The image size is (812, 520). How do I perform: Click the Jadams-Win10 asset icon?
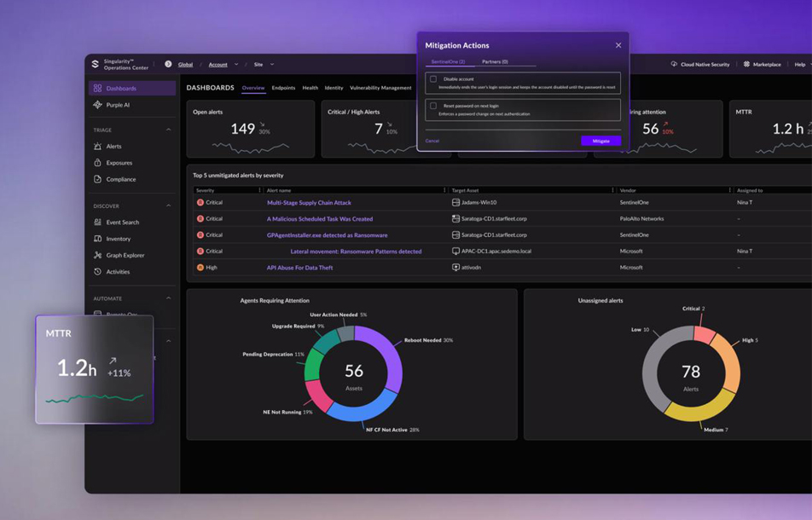tap(455, 203)
